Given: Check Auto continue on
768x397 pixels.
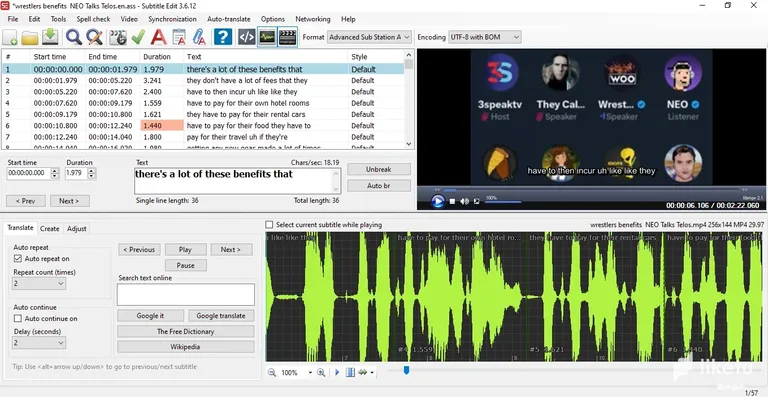Looking at the screenshot, I should pos(18,318).
